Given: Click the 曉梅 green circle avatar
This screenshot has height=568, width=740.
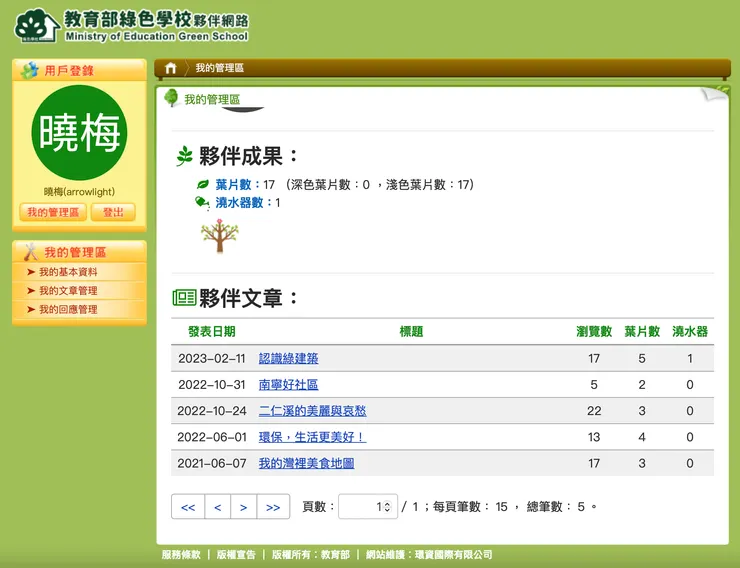Looking at the screenshot, I should [x=79, y=133].
